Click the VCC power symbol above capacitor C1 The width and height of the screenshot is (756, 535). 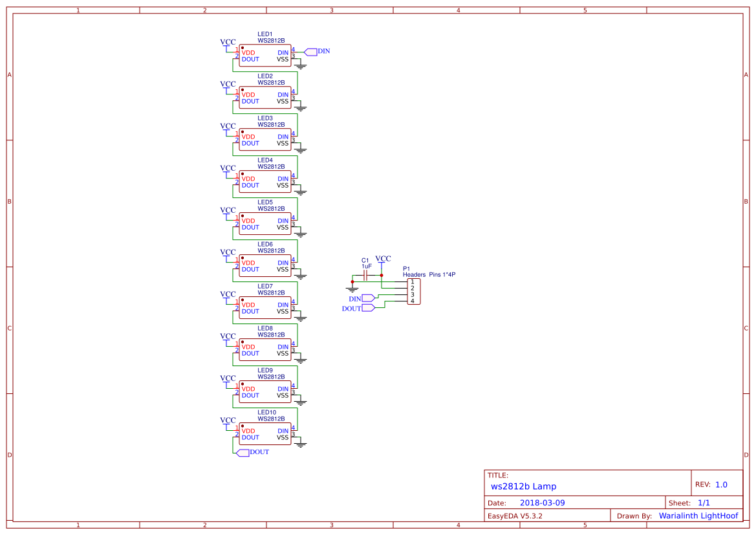pos(383,261)
